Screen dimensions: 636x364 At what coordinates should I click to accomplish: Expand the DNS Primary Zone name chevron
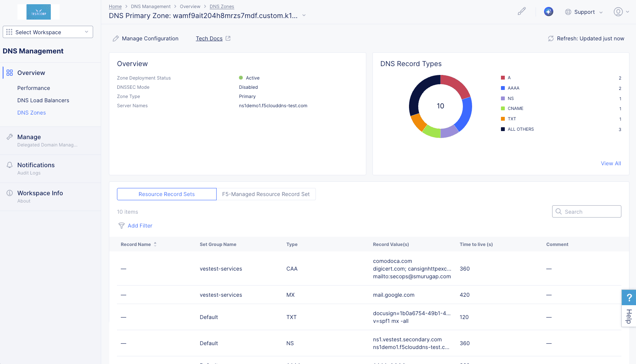coord(304,16)
